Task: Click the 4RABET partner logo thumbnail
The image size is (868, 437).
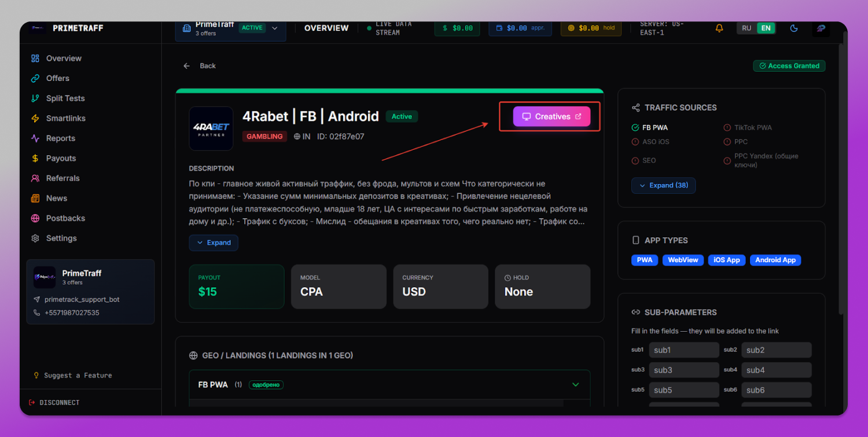Action: point(211,128)
